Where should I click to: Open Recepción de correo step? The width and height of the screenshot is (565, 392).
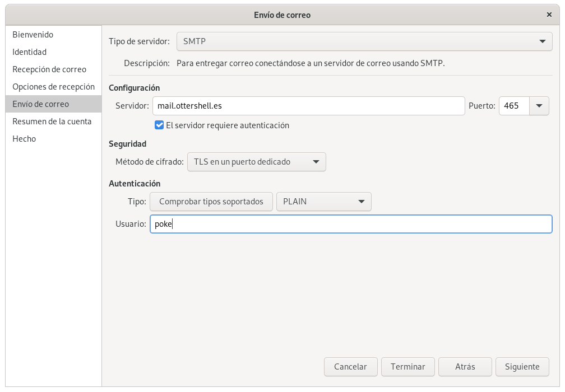(49, 69)
